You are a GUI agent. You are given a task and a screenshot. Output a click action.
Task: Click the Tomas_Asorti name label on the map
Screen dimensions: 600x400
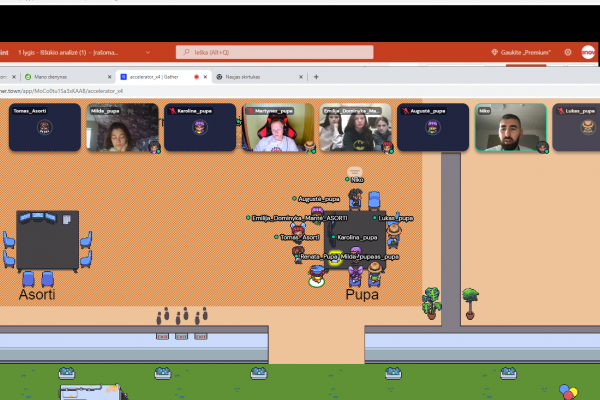point(300,237)
